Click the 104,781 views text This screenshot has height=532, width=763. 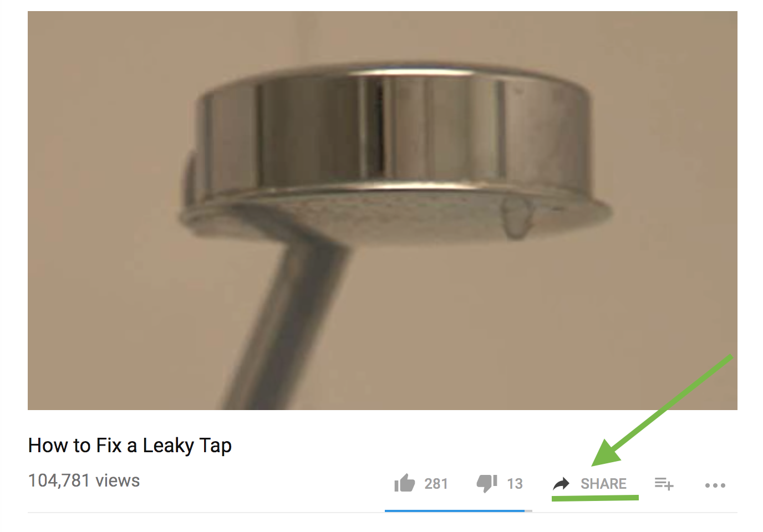[84, 480]
